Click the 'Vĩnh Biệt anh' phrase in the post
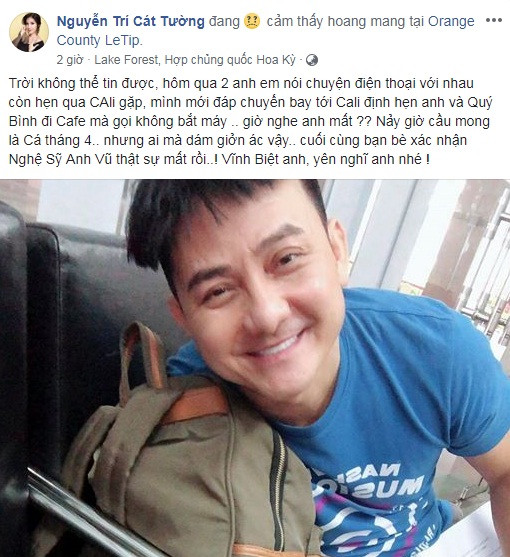This screenshot has height=557, width=510. click(x=264, y=159)
